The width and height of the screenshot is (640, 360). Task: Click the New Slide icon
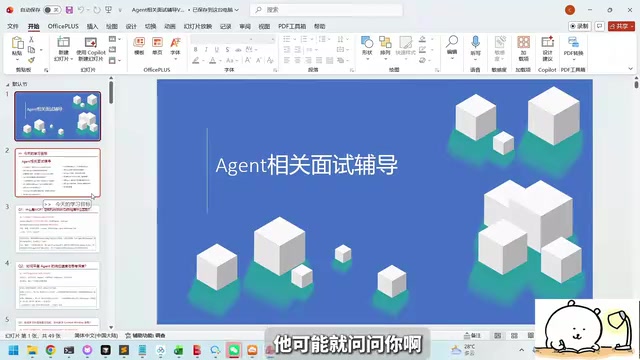[x=63, y=42]
